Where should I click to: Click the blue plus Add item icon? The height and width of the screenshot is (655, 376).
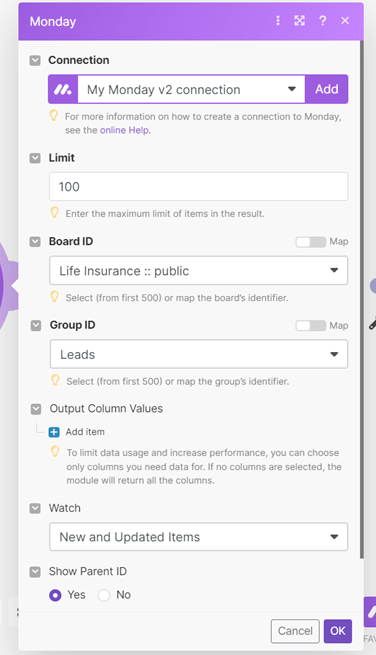click(54, 432)
